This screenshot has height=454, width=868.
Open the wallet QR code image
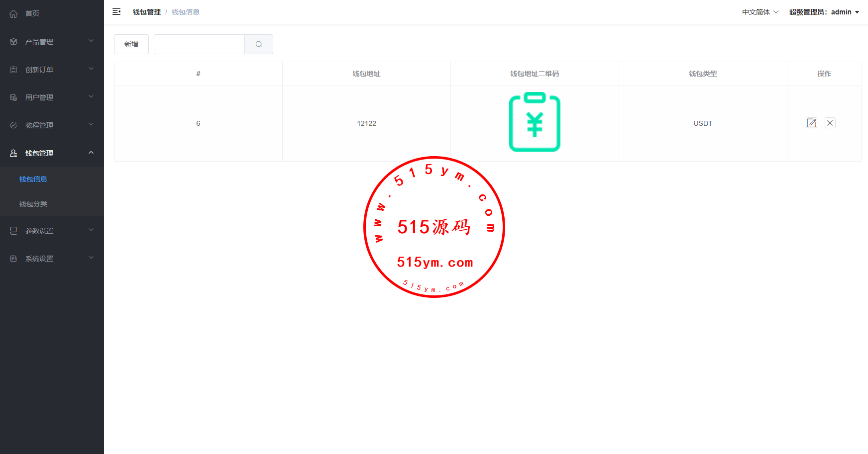click(535, 122)
